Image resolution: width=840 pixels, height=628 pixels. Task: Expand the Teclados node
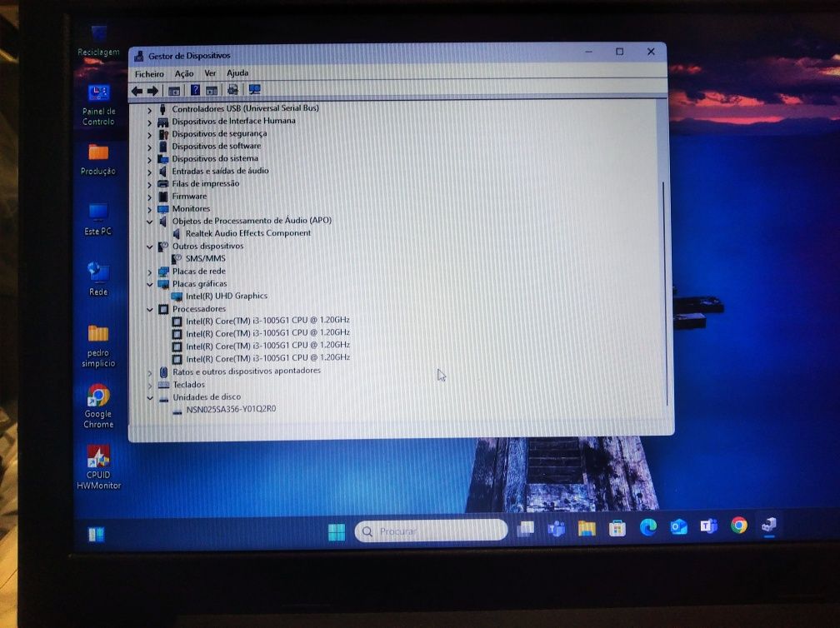[149, 385]
